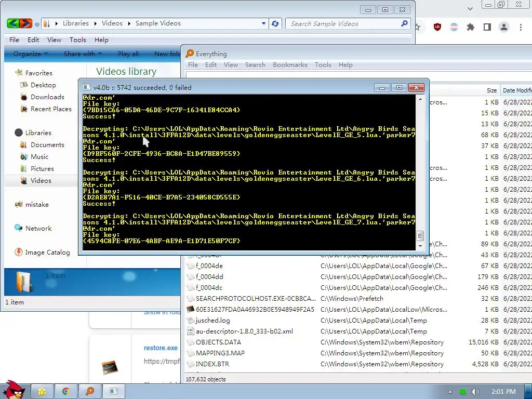Click the Chrome extensions puzzle icon
Viewport: 532px width, 399px height.
point(470,27)
